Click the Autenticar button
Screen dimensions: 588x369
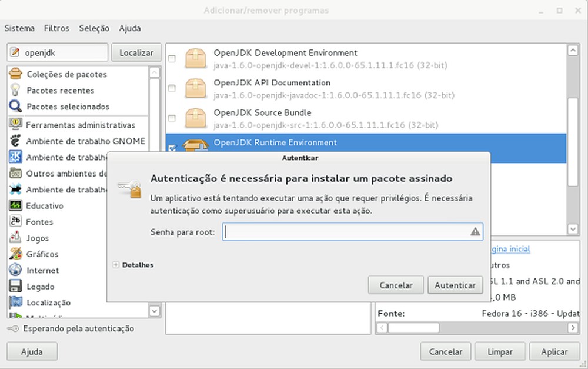point(455,285)
